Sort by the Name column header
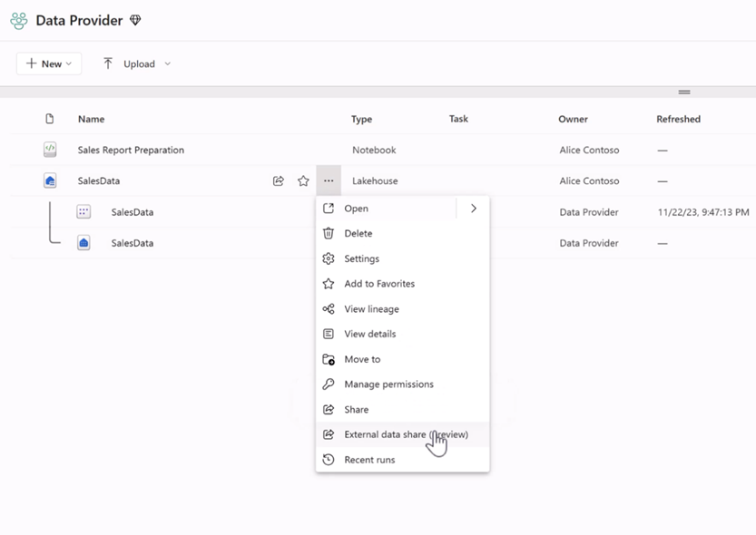 point(91,119)
